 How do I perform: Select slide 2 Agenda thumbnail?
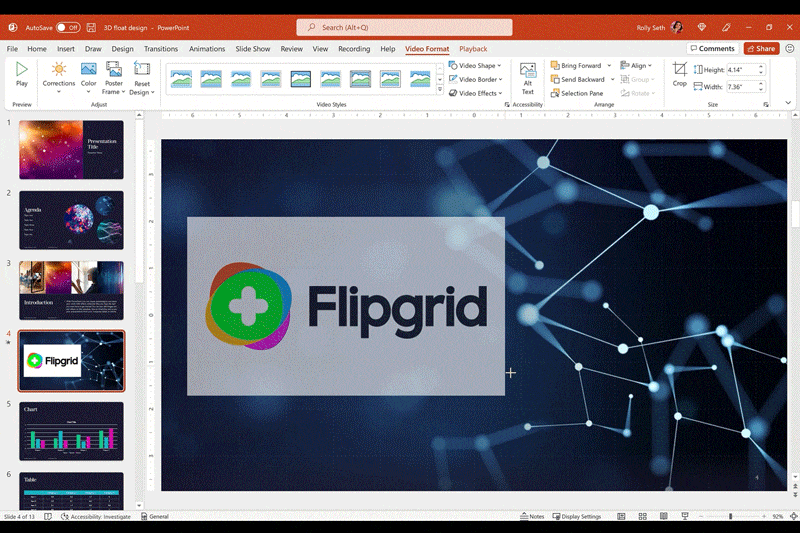point(71,220)
